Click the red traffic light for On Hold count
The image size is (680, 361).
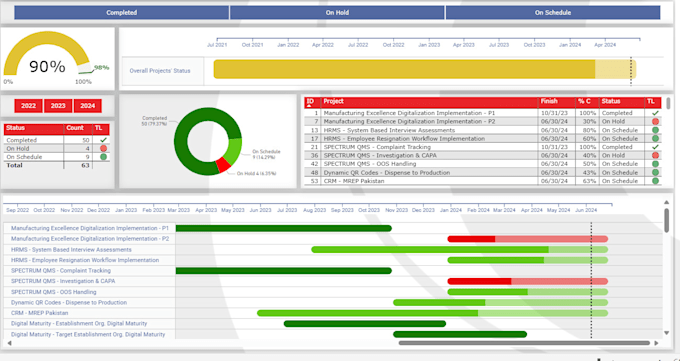coord(103,148)
